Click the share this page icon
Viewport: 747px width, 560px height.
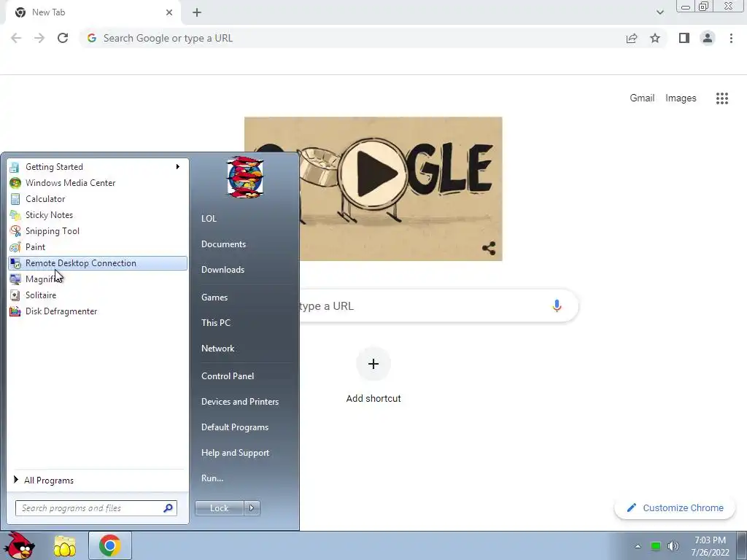coord(632,38)
